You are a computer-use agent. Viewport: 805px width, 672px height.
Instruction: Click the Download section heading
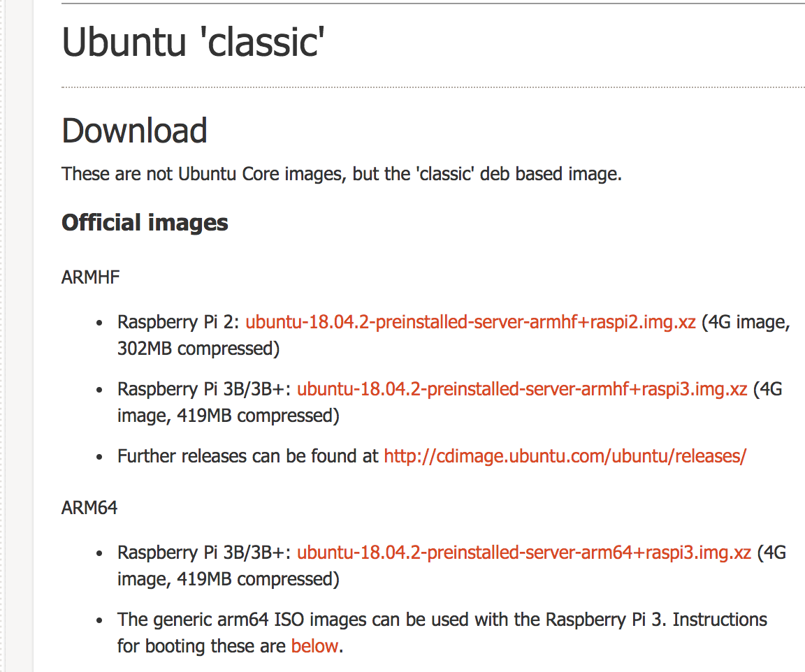click(134, 130)
